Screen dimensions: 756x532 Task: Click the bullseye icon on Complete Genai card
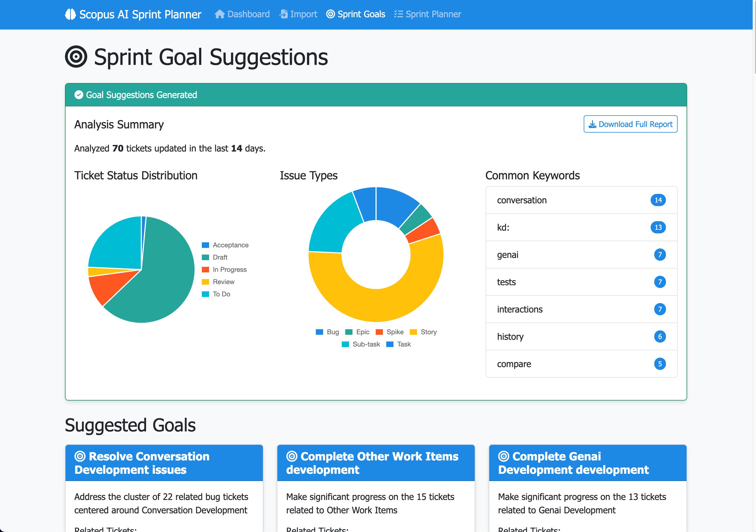(x=504, y=456)
